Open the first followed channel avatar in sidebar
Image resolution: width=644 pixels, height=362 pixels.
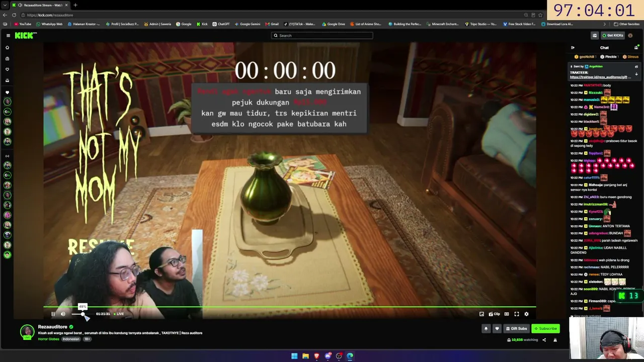7,102
